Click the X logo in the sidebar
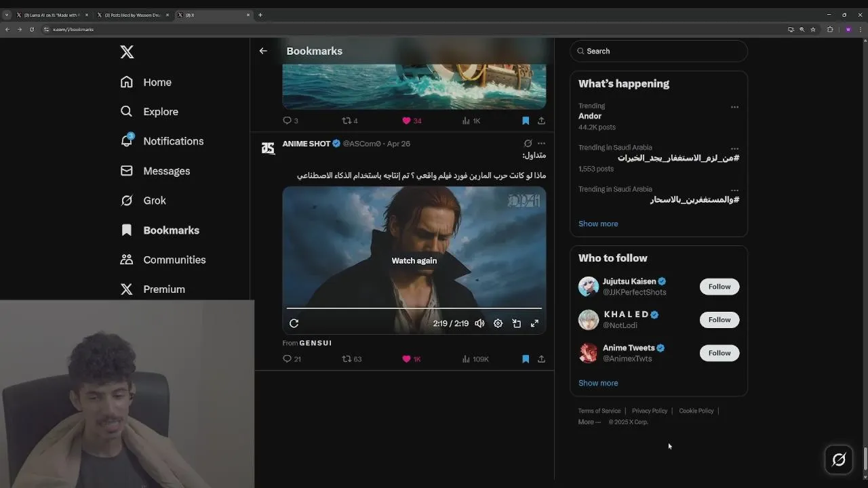The height and width of the screenshot is (488, 868). 127,52
